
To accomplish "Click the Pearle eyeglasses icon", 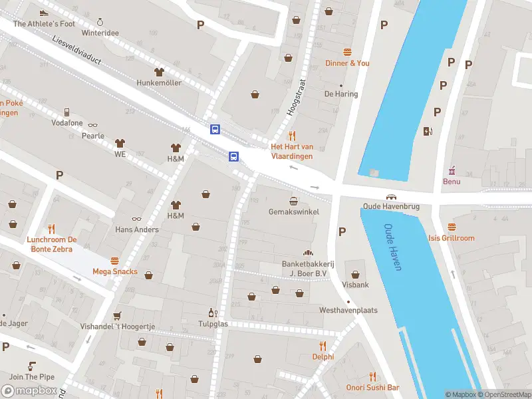I will 92,125.
